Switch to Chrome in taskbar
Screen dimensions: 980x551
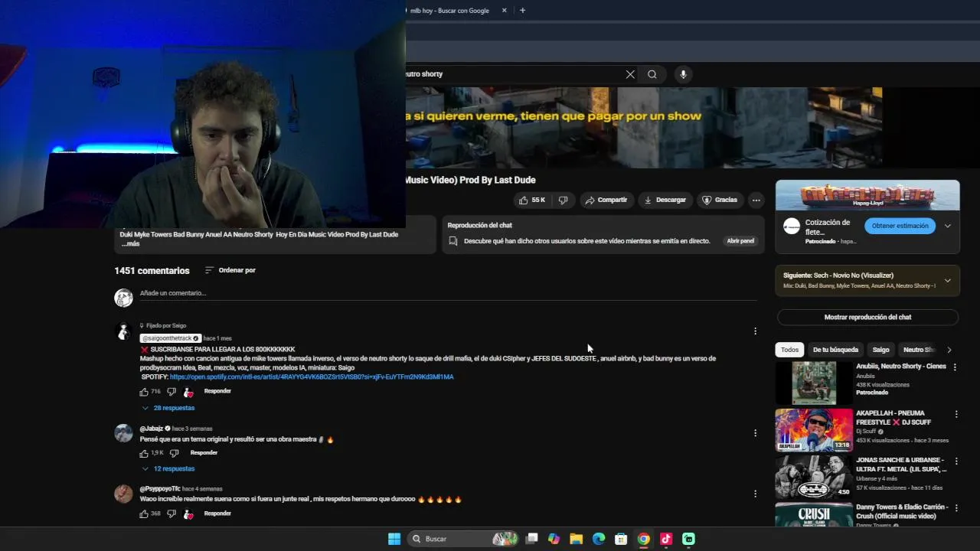pos(644,539)
